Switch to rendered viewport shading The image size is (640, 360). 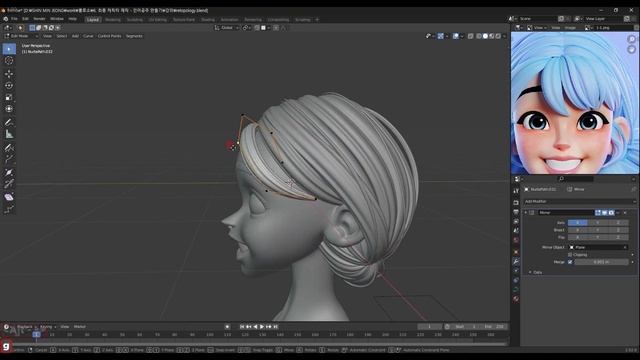click(x=498, y=36)
